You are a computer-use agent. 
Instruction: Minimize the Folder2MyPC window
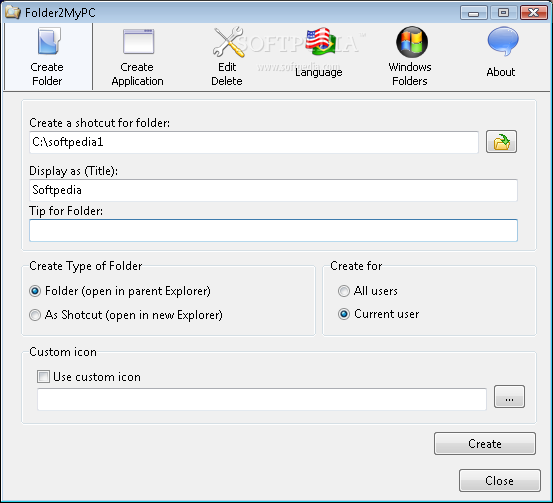coord(474,13)
